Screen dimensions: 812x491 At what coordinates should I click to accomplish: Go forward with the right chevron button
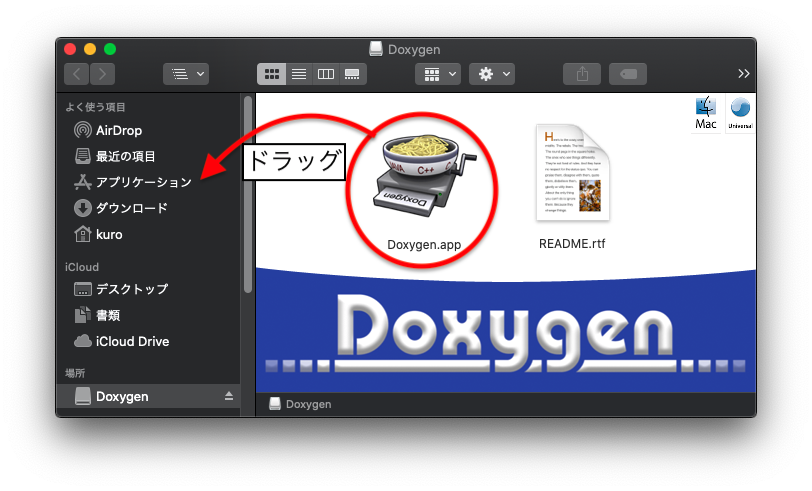(103, 74)
